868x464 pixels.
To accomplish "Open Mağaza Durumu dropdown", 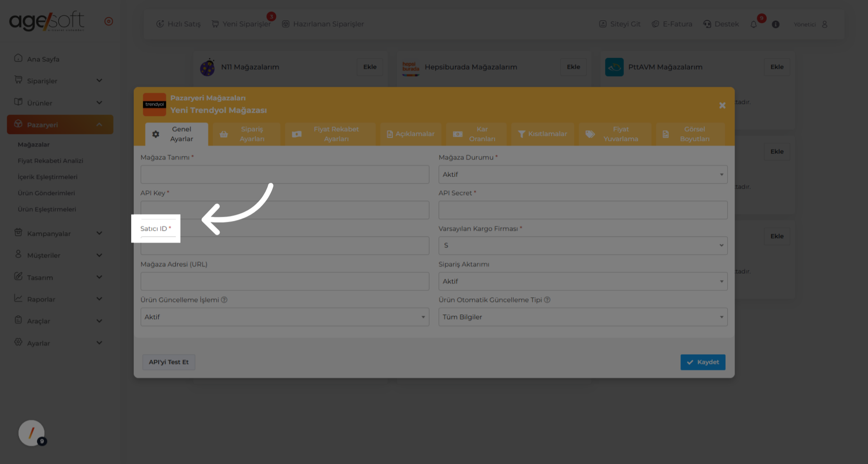I will coord(583,174).
